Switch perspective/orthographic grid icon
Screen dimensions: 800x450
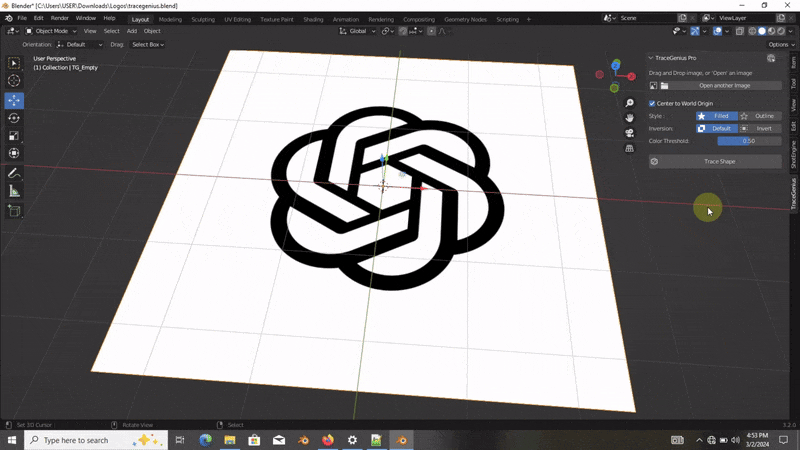629,148
